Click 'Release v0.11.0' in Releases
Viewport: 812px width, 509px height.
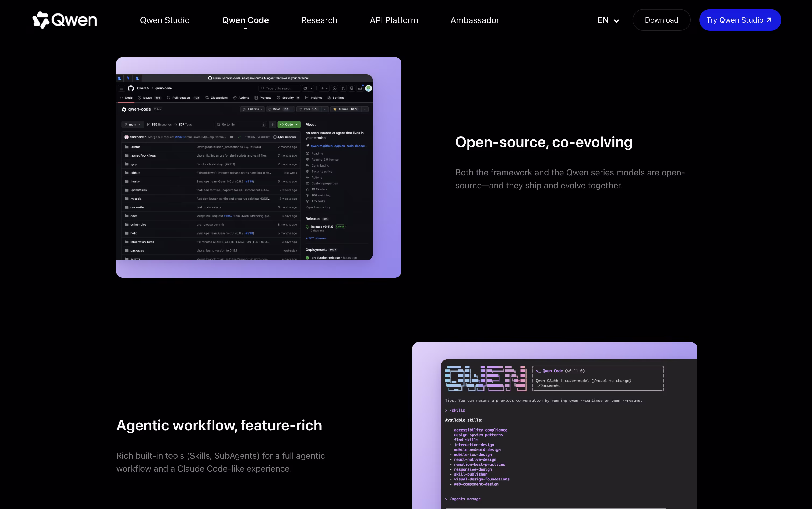tap(322, 227)
